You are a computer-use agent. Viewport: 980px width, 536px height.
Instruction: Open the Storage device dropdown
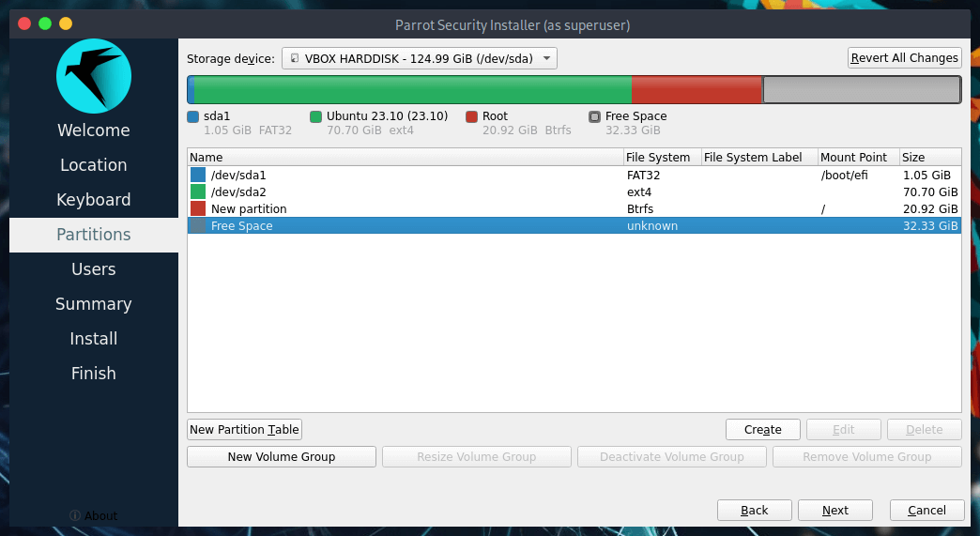click(x=419, y=58)
